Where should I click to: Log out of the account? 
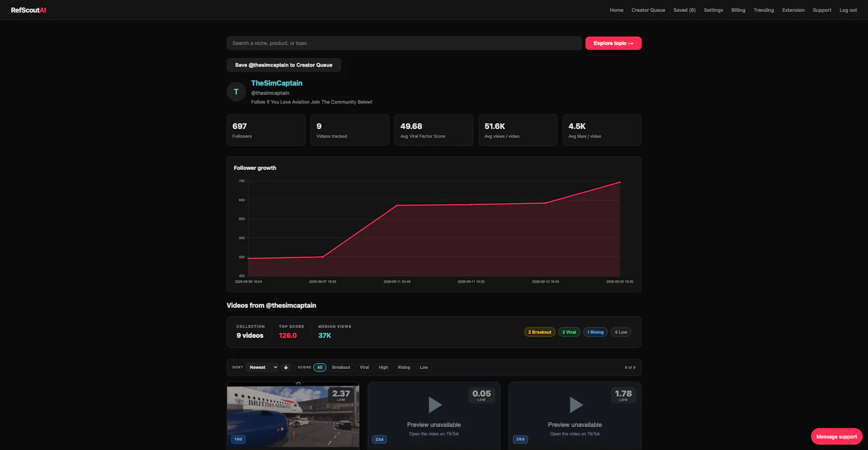coord(848,10)
